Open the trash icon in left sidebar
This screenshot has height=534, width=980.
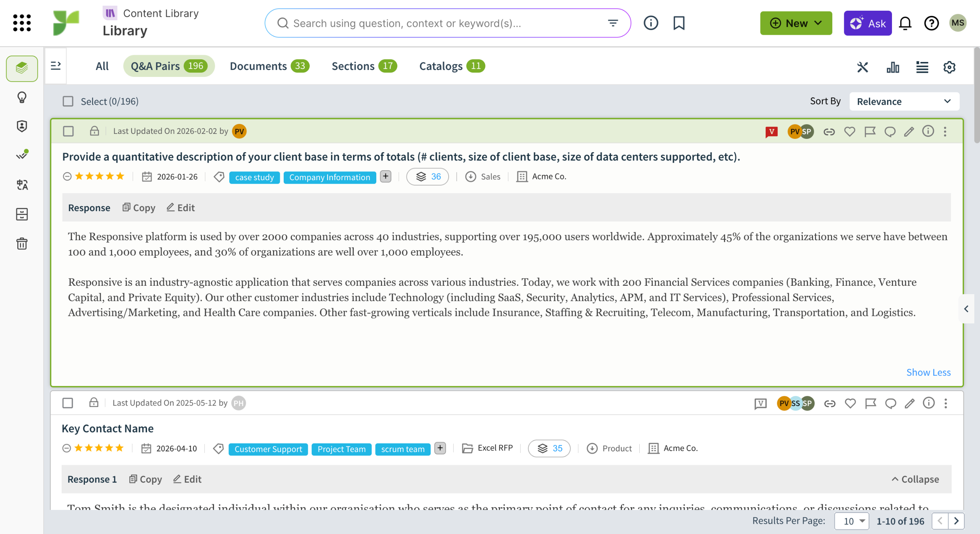click(x=22, y=244)
